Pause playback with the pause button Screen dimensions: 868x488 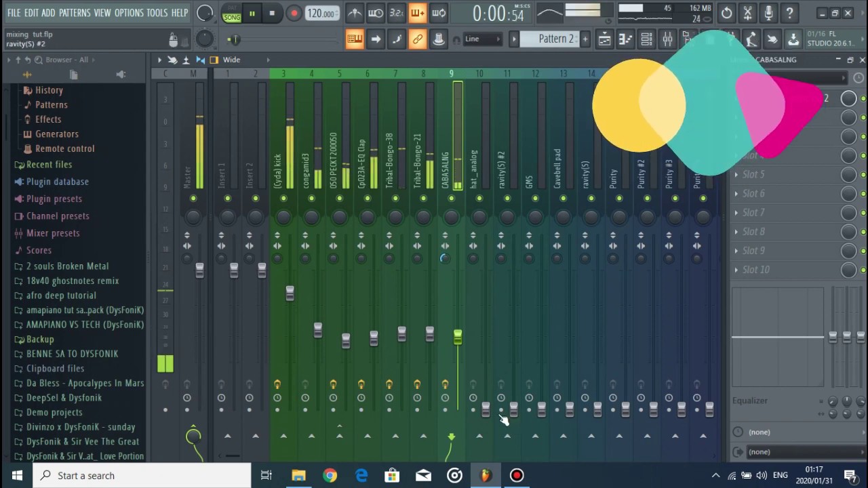click(x=252, y=14)
